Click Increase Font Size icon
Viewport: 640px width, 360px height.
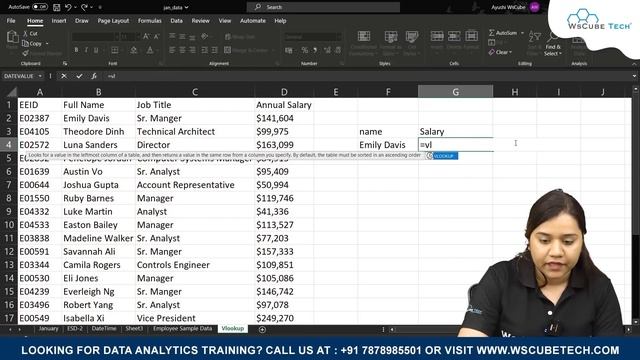[146, 36]
